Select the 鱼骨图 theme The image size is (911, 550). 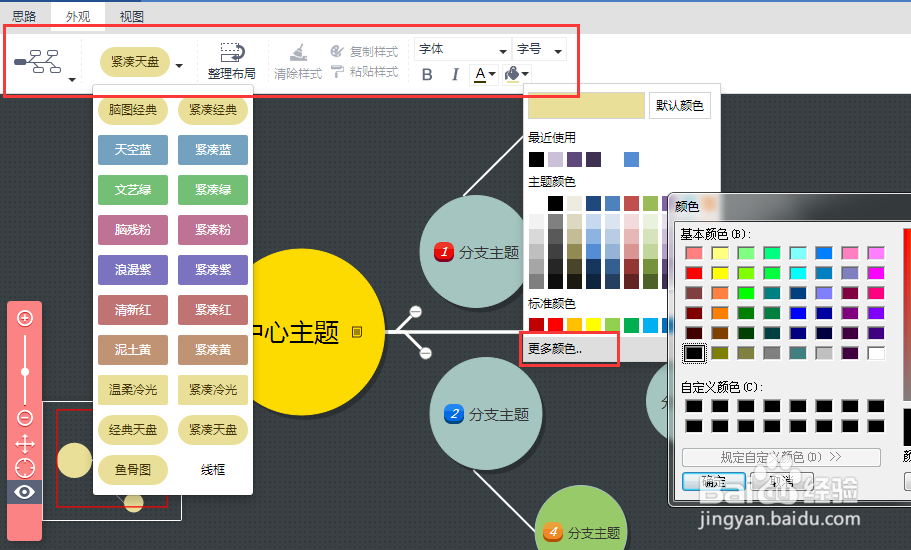click(x=133, y=470)
